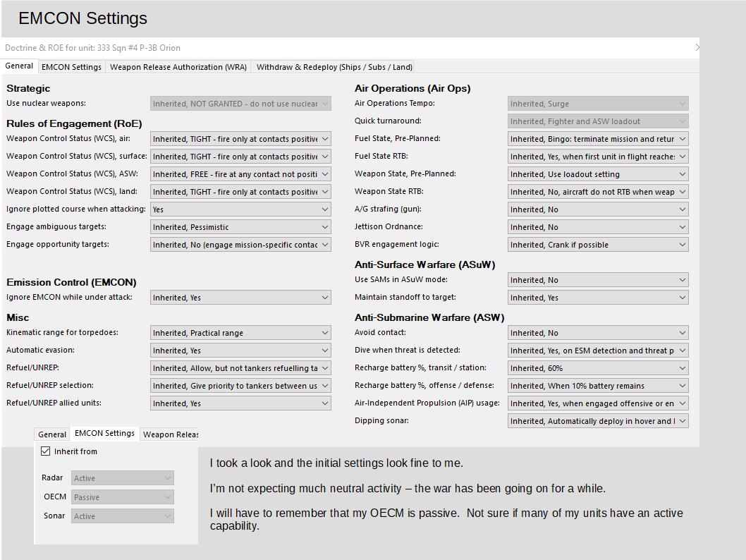This screenshot has width=746, height=560.
Task: Open Weapon State, Pre-Planned dropdown
Action: 598,174
